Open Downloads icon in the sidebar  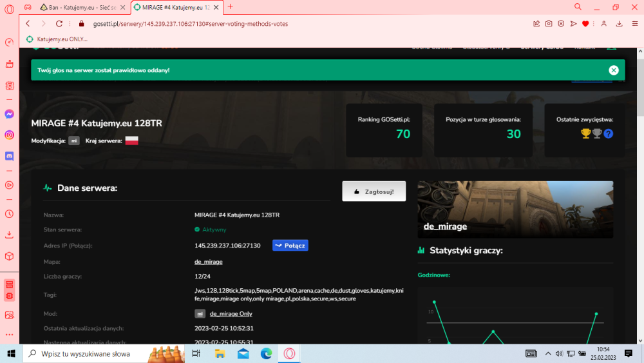[x=9, y=235]
